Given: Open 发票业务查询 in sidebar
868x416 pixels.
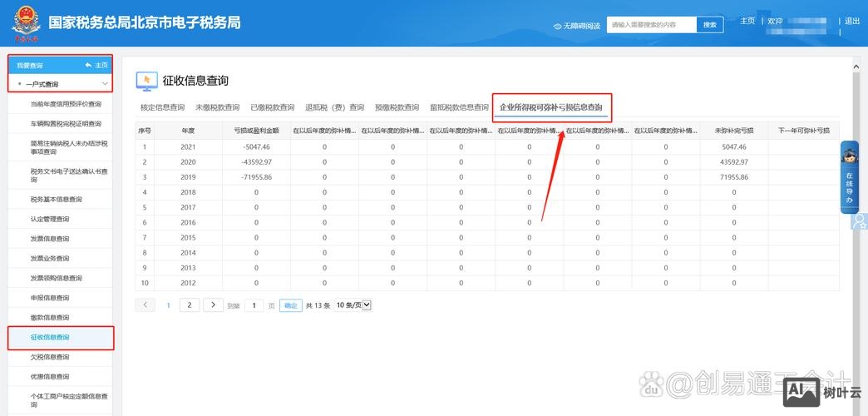Looking at the screenshot, I should pyautogui.click(x=50, y=259).
